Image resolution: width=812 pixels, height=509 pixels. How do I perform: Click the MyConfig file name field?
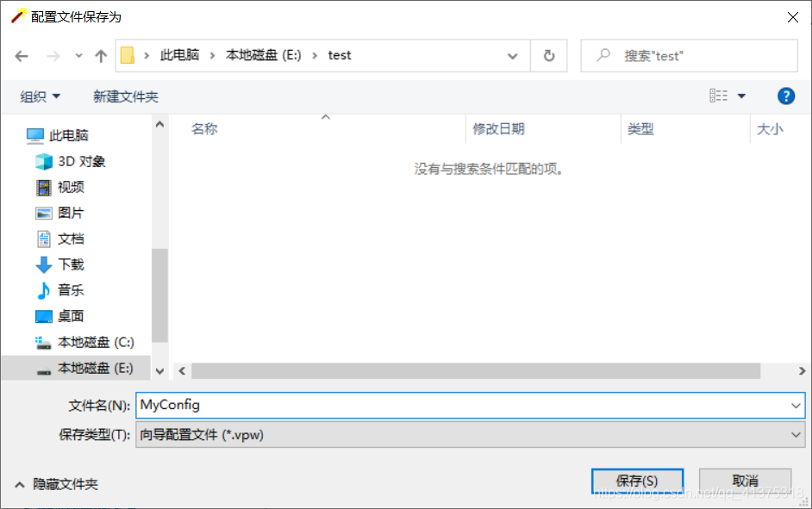point(345,406)
